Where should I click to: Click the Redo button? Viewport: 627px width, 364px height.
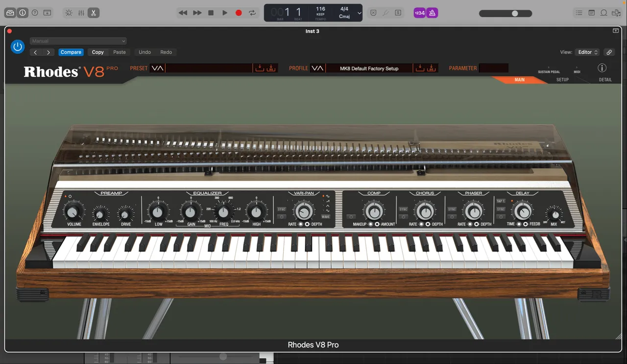(x=166, y=52)
